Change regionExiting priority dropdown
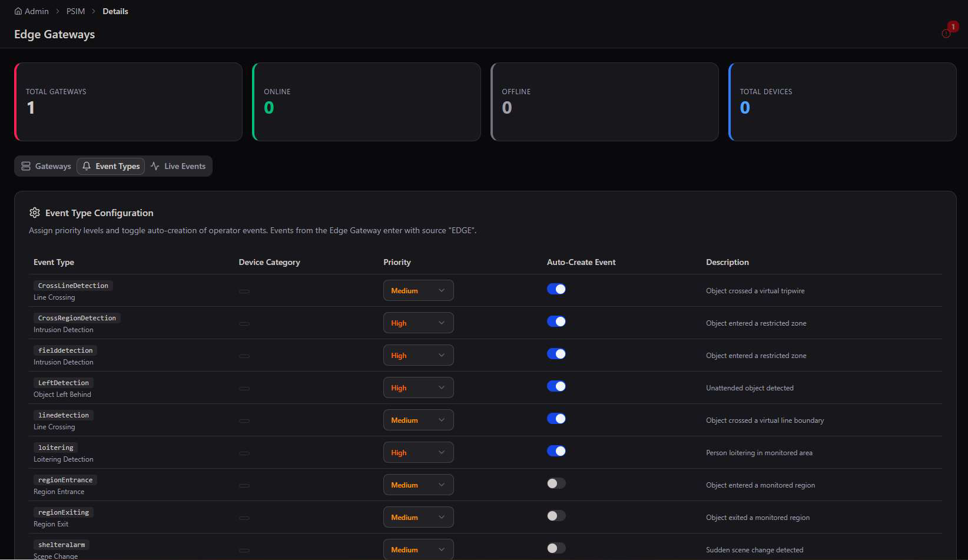This screenshot has height=560, width=968. 419,517
